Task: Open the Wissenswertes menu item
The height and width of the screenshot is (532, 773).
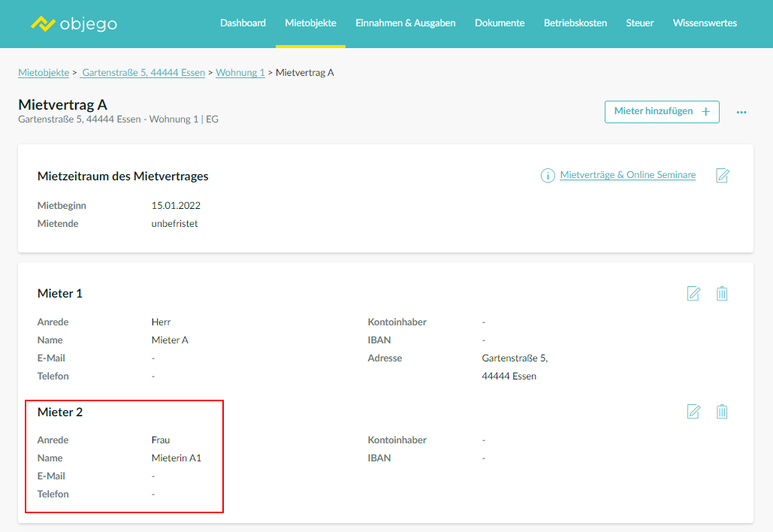Action: click(x=705, y=23)
